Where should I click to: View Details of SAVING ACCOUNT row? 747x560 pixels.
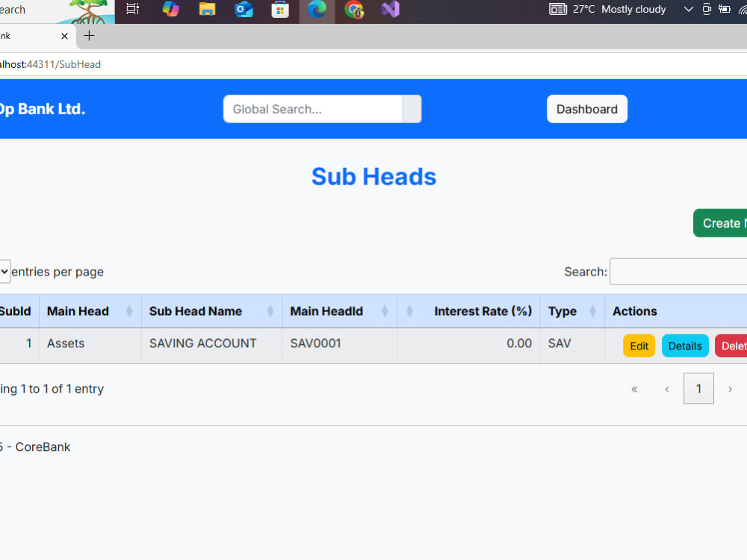[x=684, y=346]
